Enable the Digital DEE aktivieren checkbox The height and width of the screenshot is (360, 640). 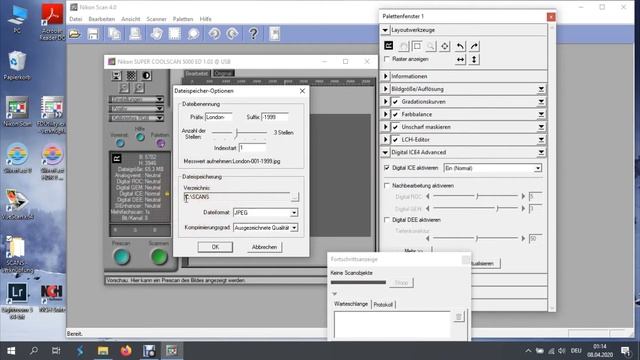[x=387, y=220]
